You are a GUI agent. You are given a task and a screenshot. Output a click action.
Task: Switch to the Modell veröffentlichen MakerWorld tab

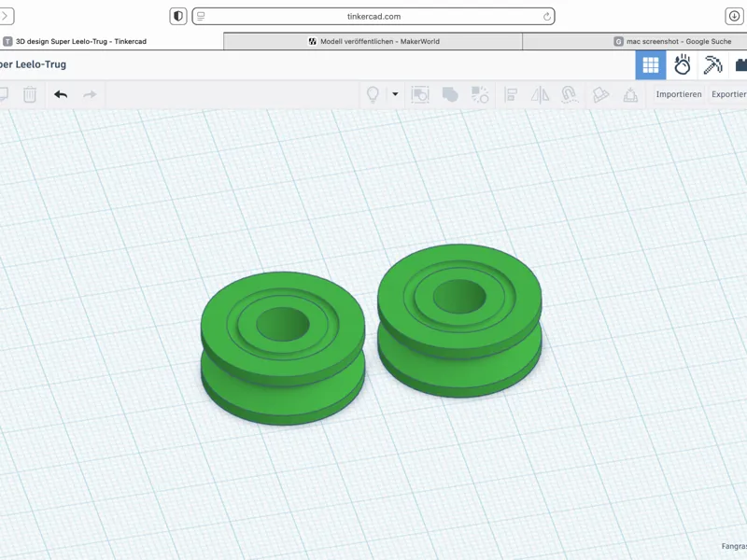[373, 41]
